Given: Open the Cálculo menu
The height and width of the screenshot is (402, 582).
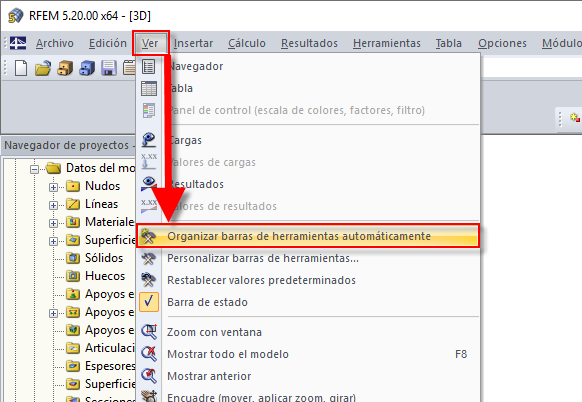Looking at the screenshot, I should click(247, 43).
